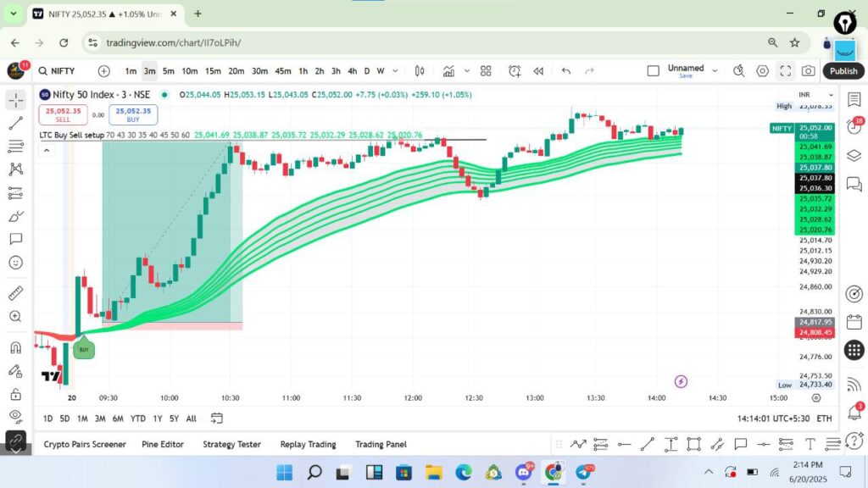Open the forecasting and measurement tools
This screenshot has width=868, height=488.
(x=15, y=193)
